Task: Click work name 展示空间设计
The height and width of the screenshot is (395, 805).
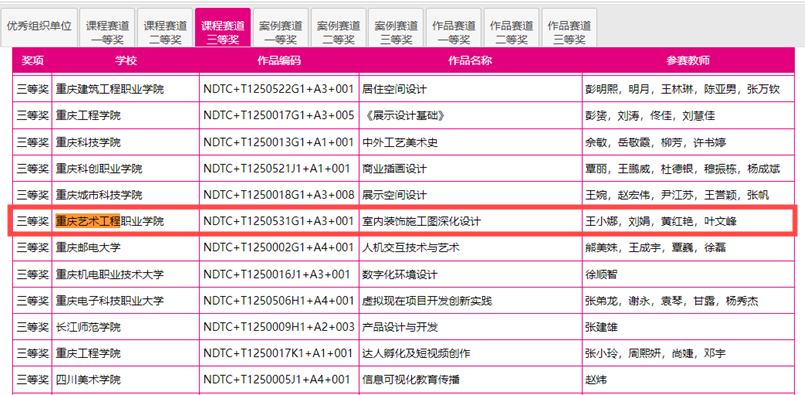Action: (470, 195)
